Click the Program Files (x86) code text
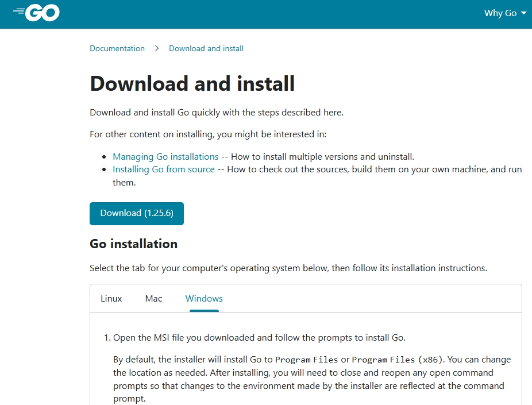This screenshot has height=405, width=532. tap(397, 360)
